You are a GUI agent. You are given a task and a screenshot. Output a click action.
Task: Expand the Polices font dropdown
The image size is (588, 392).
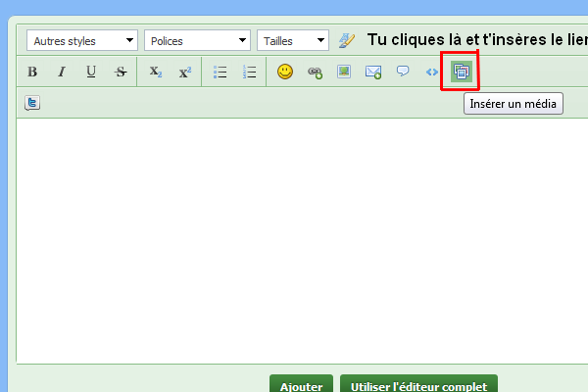(197, 41)
